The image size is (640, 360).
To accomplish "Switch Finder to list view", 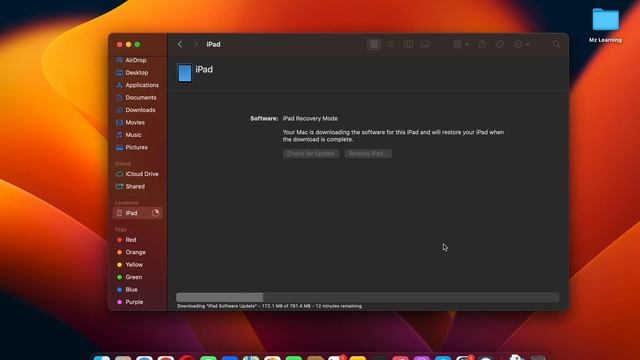I will (391, 44).
